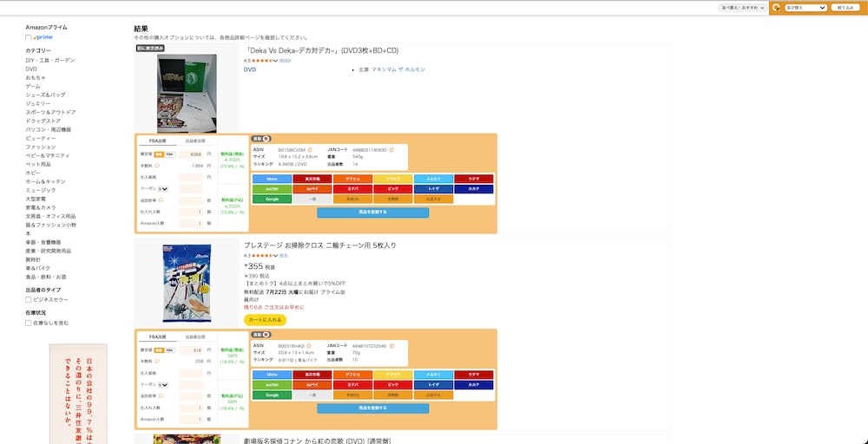Screen dimensions: 868x444
Task: Click the prime logo in sidebar
Action: (43, 37)
